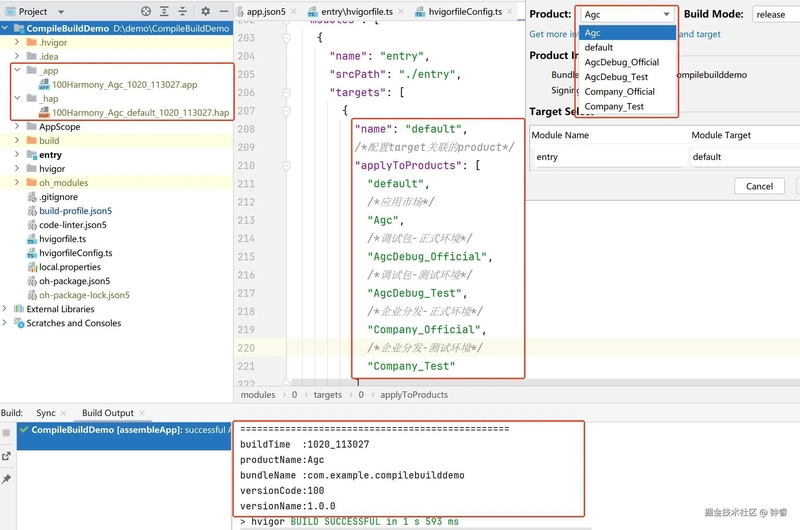Viewport: 800px width, 530px height.
Task: Select CompileBuildDemo assembleApp build result
Action: tap(124, 430)
